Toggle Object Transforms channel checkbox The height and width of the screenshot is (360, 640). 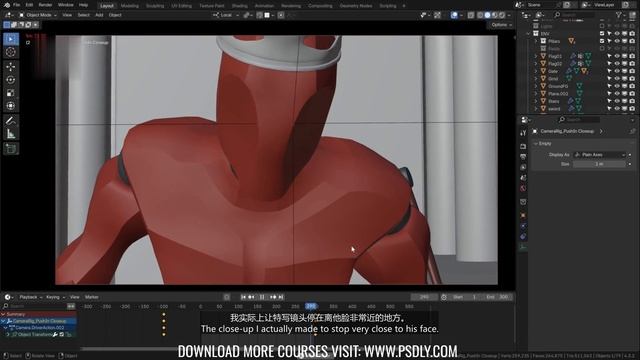(x=62, y=334)
